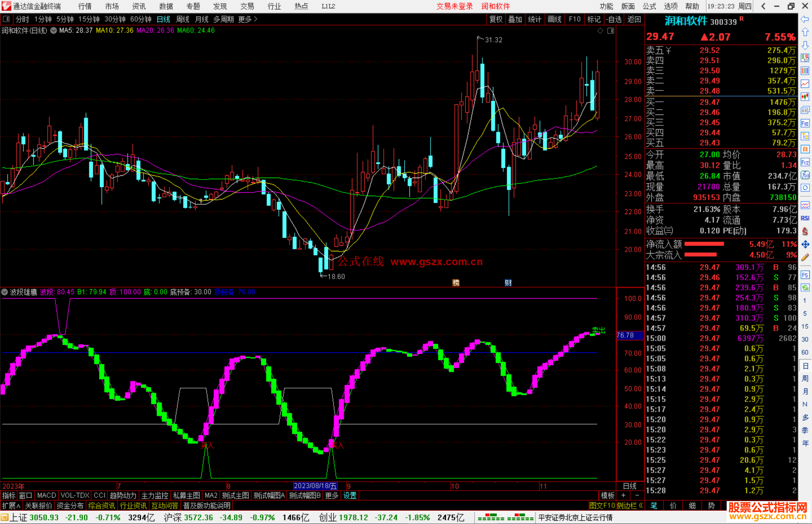Click the blue four-way move arrows icon
The image size is (812, 524).
pyautogui.click(x=805, y=245)
